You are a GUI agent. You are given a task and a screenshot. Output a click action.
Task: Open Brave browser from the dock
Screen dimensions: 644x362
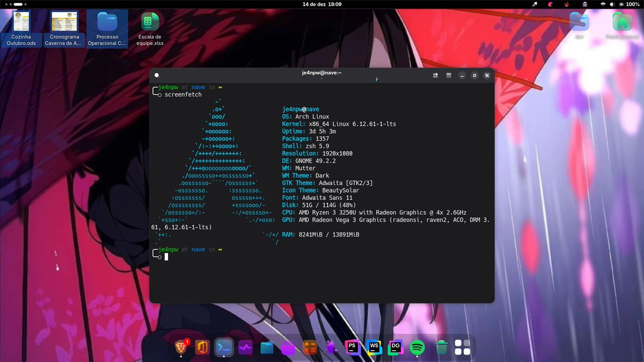(x=182, y=348)
